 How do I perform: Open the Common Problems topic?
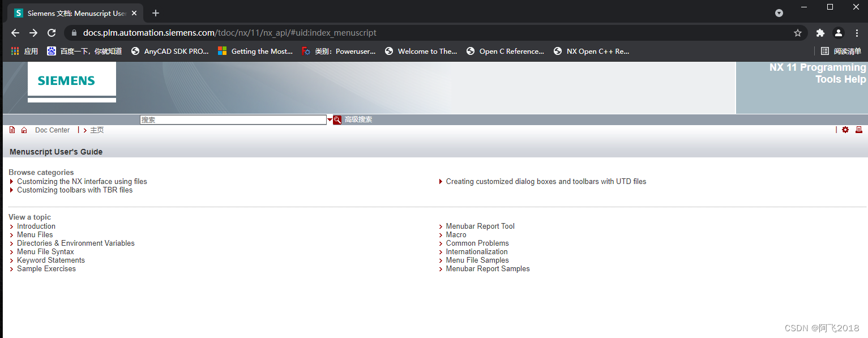tap(477, 243)
